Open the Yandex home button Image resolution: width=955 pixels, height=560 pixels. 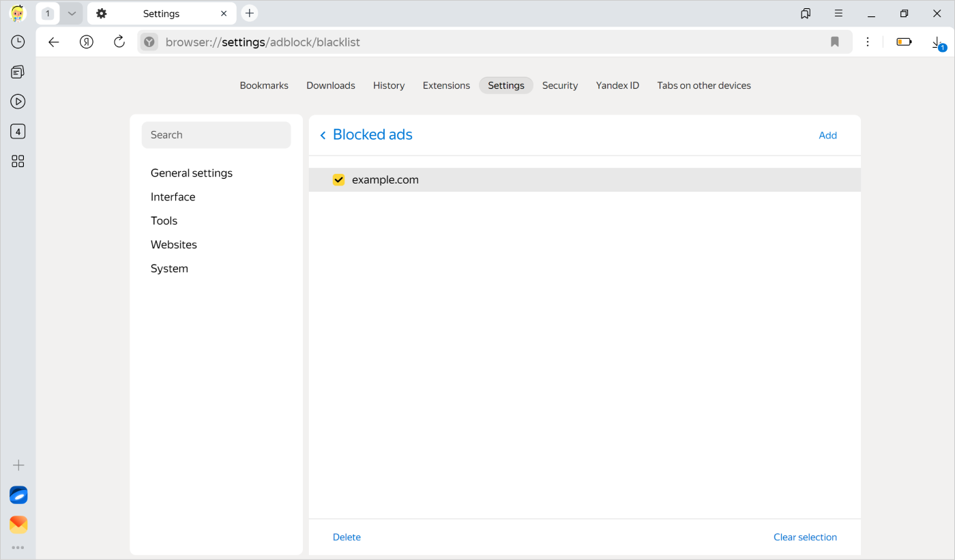pos(87,42)
